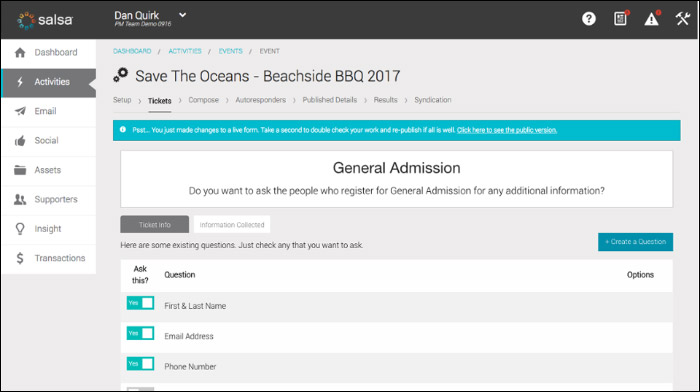
Task: Turn off the First & Last Name toggle
Action: point(140,303)
